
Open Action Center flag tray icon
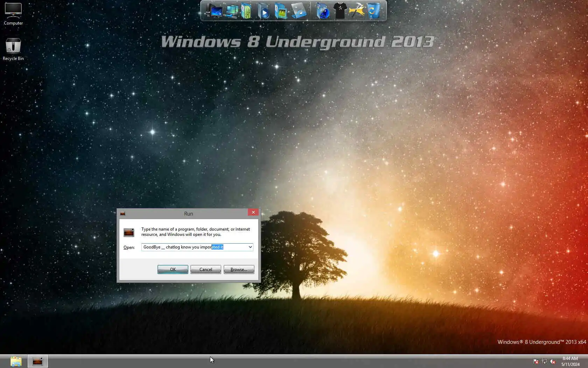[x=535, y=361]
